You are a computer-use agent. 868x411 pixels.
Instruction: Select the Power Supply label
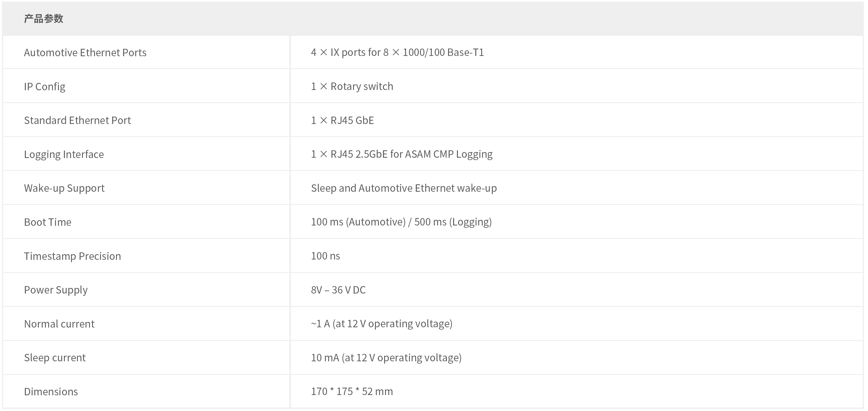point(56,290)
